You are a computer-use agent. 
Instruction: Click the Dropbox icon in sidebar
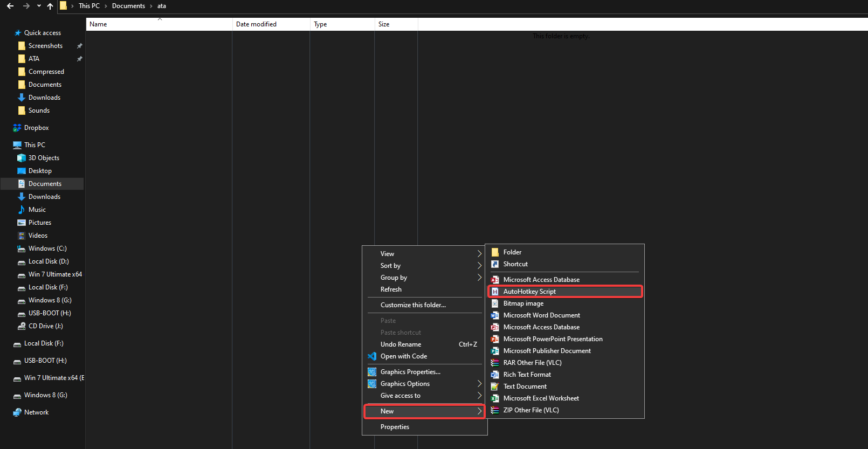[x=17, y=128]
